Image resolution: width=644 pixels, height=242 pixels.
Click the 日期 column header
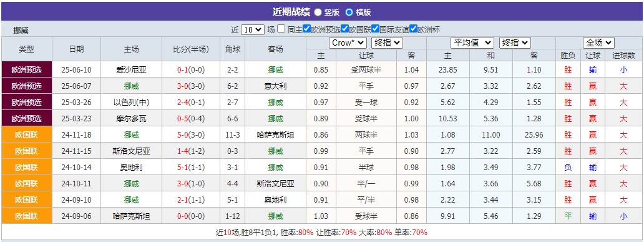(76, 49)
